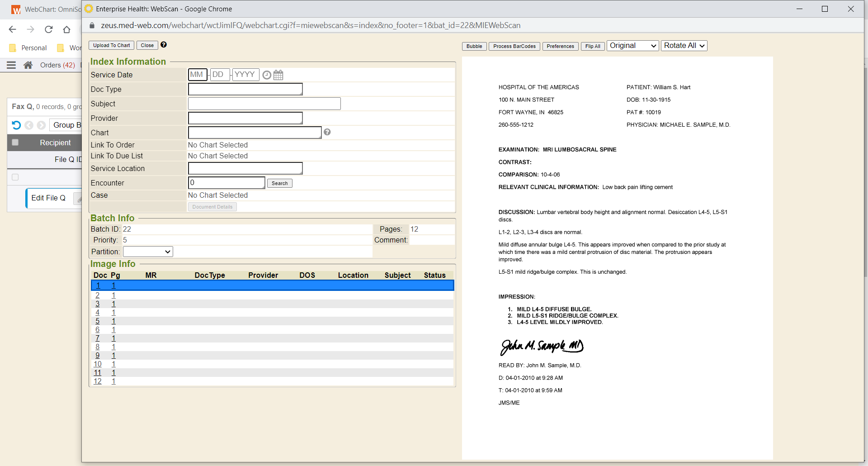Open the Partition dropdown
The height and width of the screenshot is (466, 868).
pyautogui.click(x=148, y=252)
